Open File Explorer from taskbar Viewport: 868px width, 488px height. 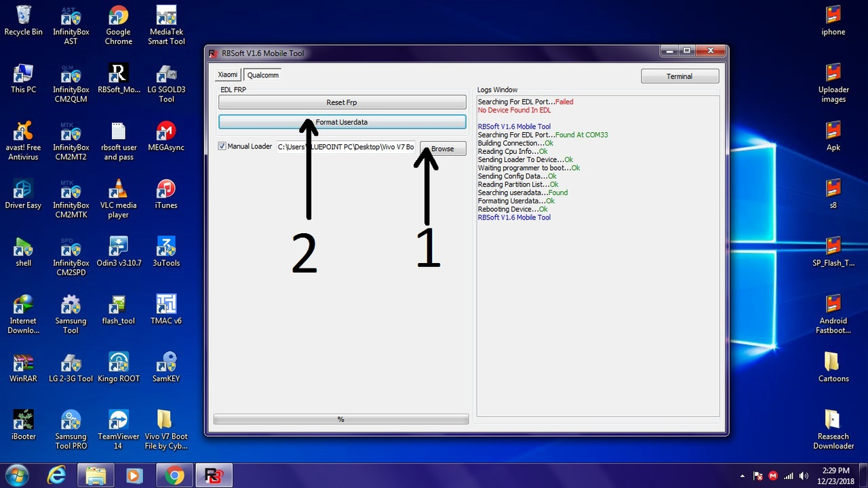tap(96, 476)
